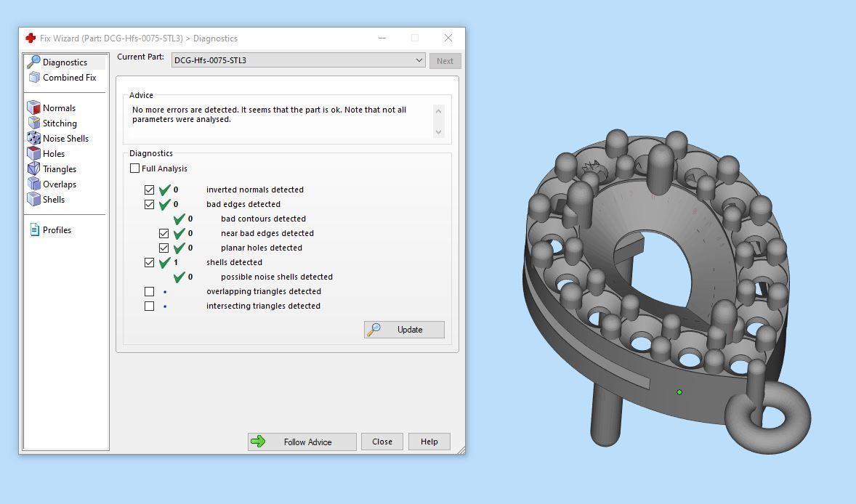The image size is (856, 504).
Task: Click the Holes cube icon
Action: pos(34,153)
